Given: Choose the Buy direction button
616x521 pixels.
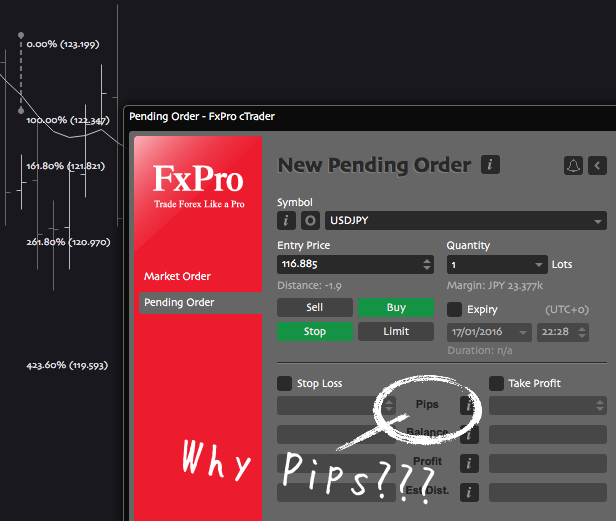Looking at the screenshot, I should 396,307.
